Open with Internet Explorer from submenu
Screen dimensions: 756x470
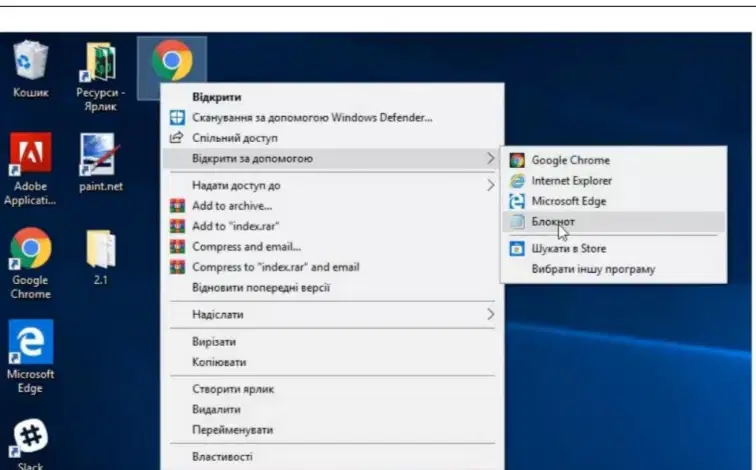pyautogui.click(x=571, y=181)
